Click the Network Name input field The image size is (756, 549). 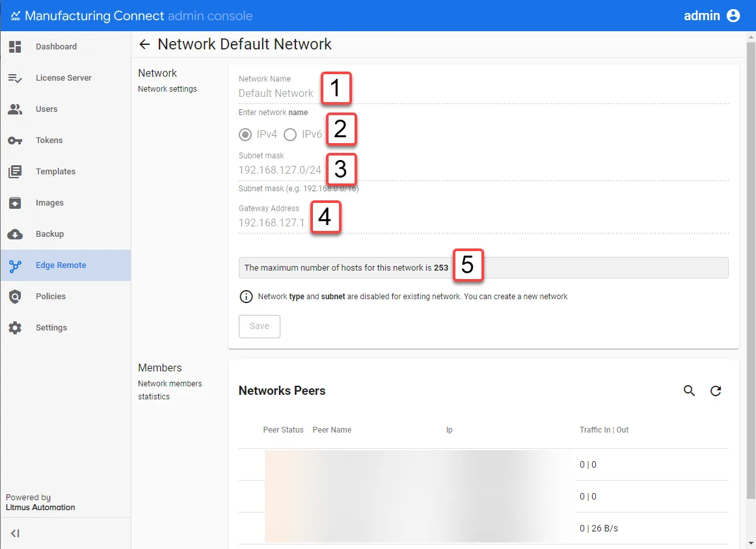(483, 94)
